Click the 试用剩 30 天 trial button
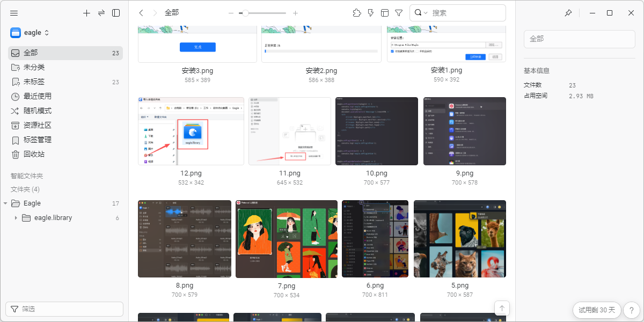 (x=597, y=310)
